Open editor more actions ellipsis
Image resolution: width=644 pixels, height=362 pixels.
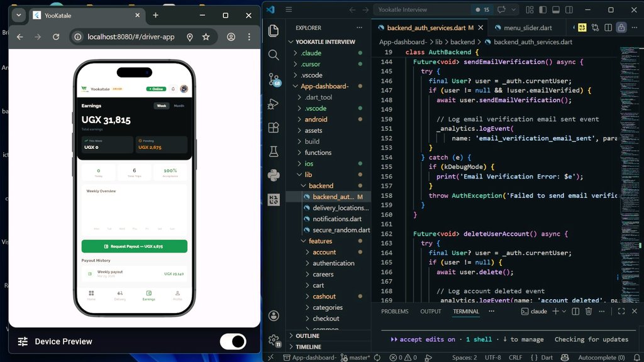coord(635,28)
